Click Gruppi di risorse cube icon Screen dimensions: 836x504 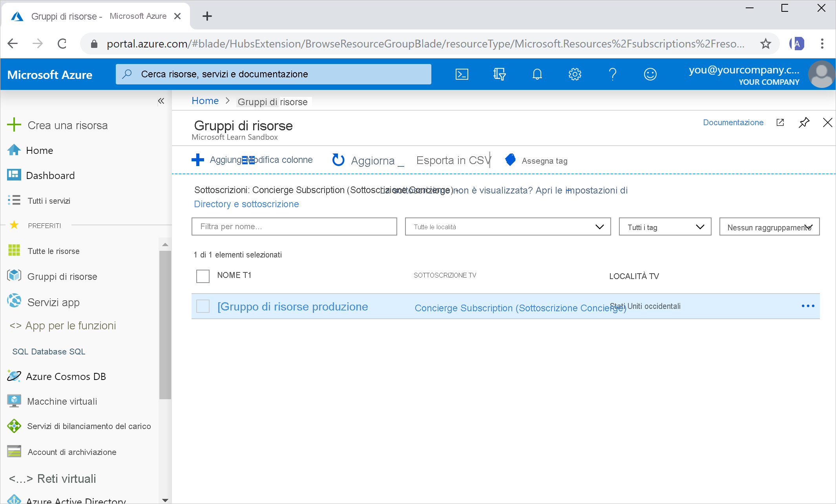[14, 276]
